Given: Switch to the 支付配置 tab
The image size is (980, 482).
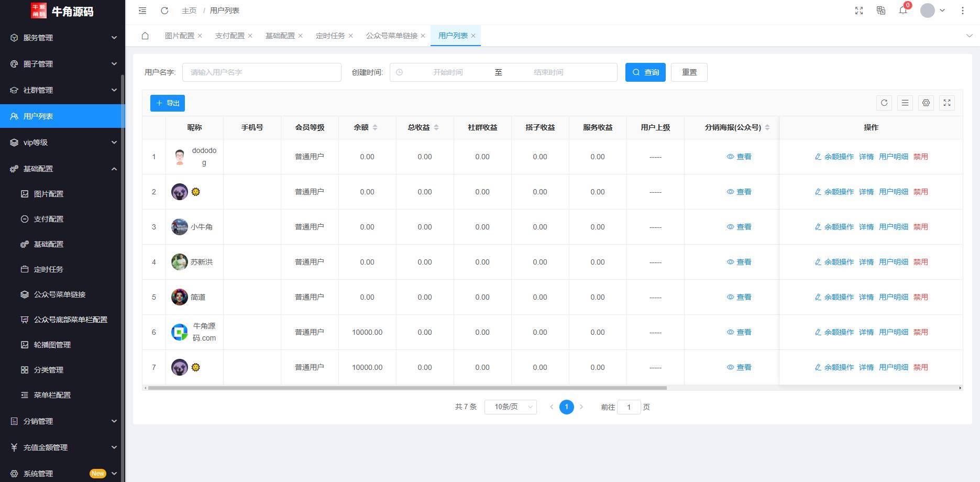Looking at the screenshot, I should coord(229,36).
